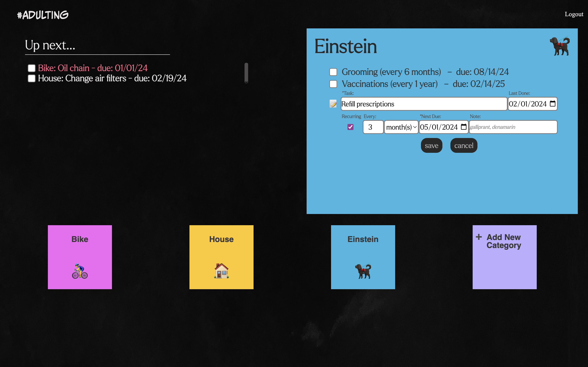588x367 pixels.
Task: Click the Bike menu category label
Action: click(x=80, y=239)
